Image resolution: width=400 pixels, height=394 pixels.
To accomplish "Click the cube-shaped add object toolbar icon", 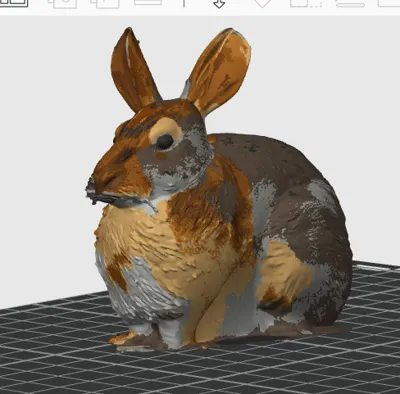I will 62,3.
